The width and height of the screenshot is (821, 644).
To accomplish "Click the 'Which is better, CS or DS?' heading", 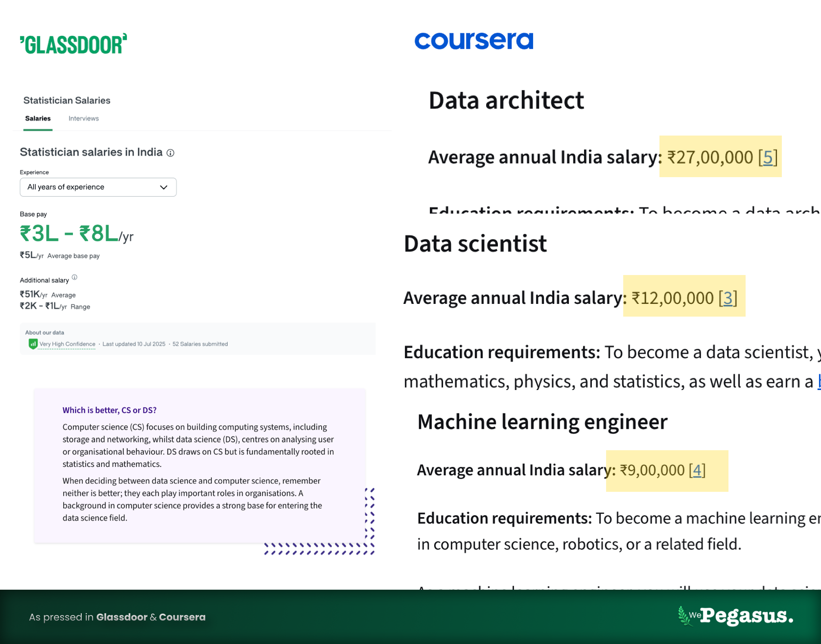I will [109, 410].
